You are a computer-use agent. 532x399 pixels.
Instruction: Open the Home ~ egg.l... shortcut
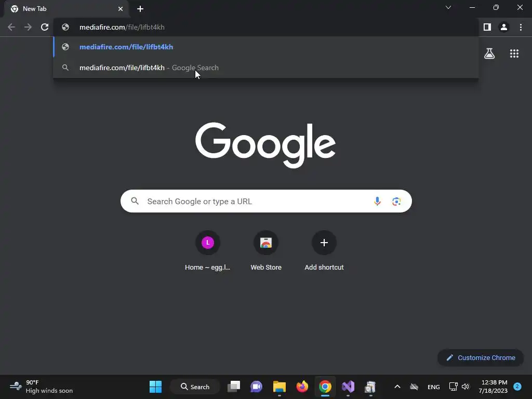[x=208, y=251]
